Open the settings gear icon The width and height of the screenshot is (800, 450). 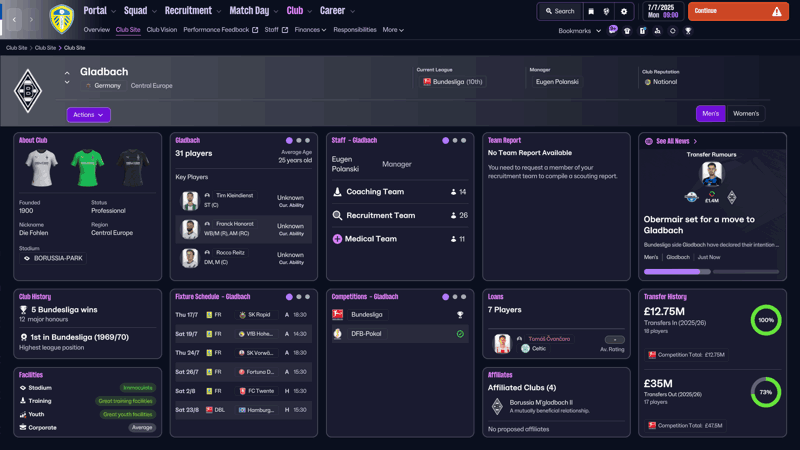[623, 11]
